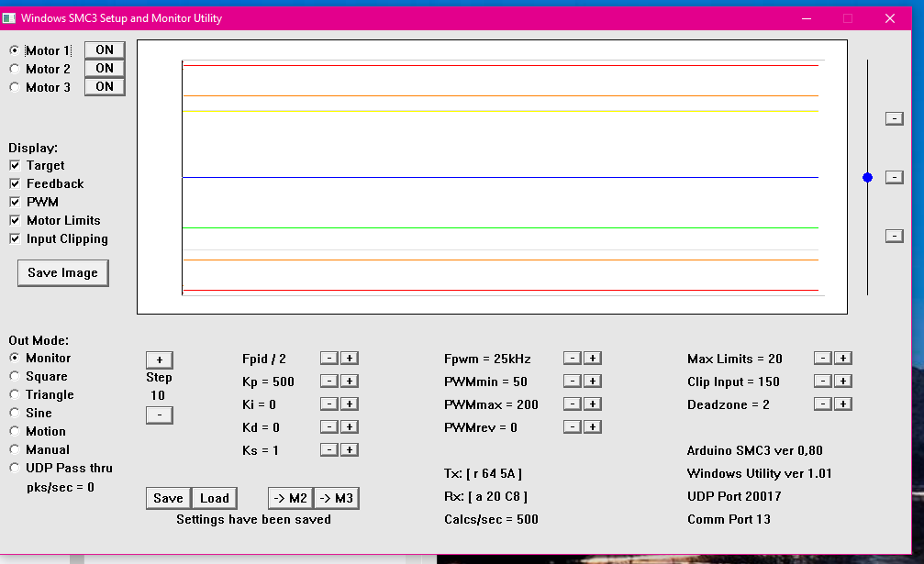The height and width of the screenshot is (564, 924).
Task: Decrease the Ki value with minus button
Action: tap(329, 404)
